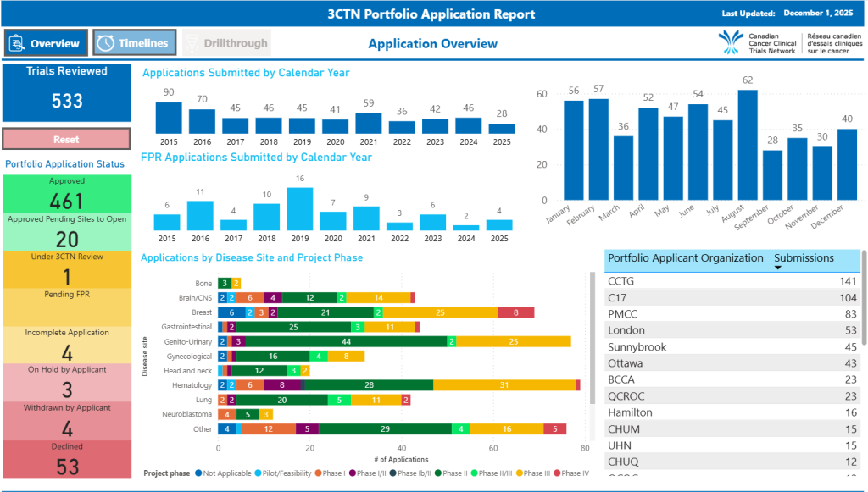Screen dimensions: 868x492
Task: Click the organization table vertical scrollbar
Action: (865, 296)
